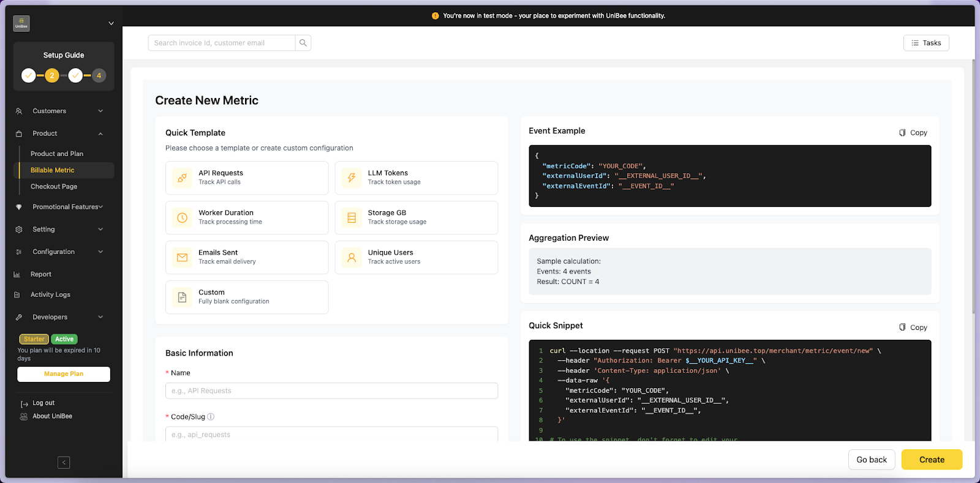The height and width of the screenshot is (483, 980).
Task: Pick the Worker Duration clock icon
Action: coord(182,218)
